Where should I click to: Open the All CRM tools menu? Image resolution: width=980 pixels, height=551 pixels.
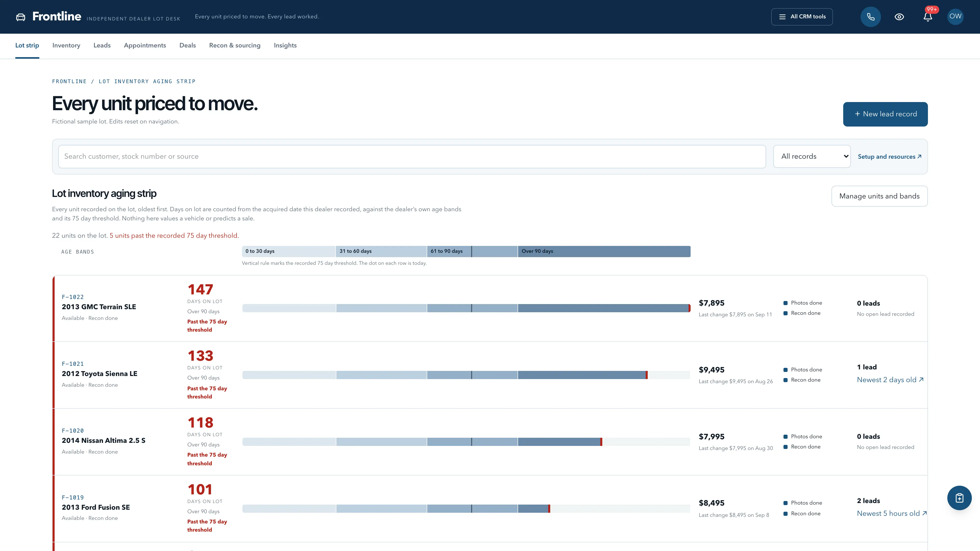click(x=802, y=17)
